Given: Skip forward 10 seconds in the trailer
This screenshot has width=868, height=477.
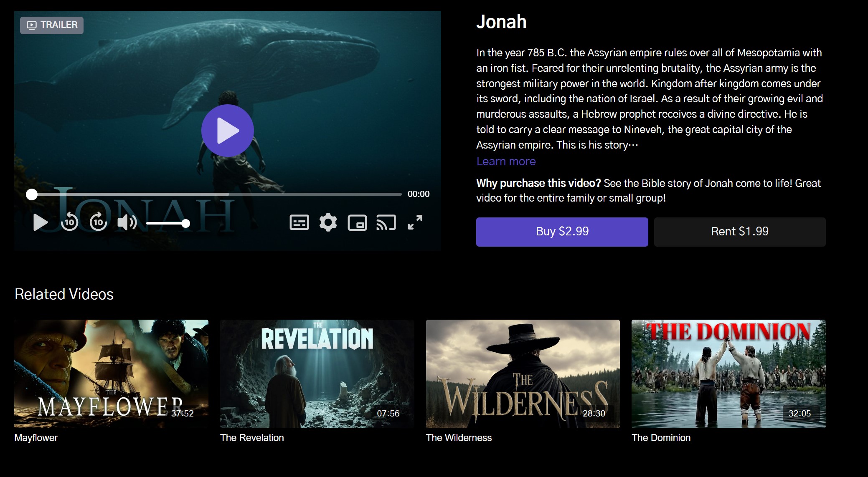Looking at the screenshot, I should (99, 222).
